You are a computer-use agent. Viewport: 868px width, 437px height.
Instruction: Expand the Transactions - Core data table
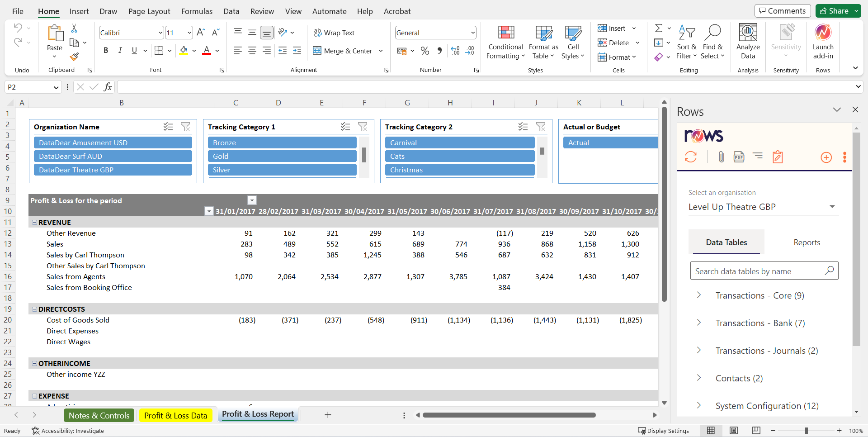point(699,295)
